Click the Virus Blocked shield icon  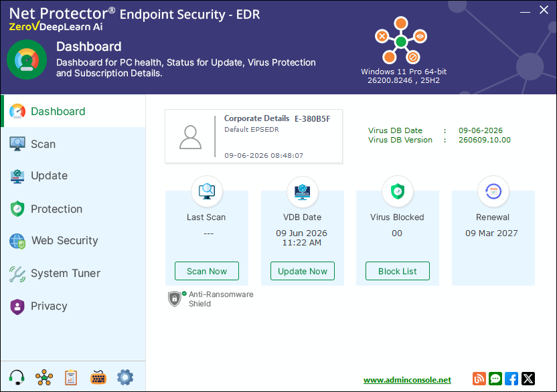[398, 191]
